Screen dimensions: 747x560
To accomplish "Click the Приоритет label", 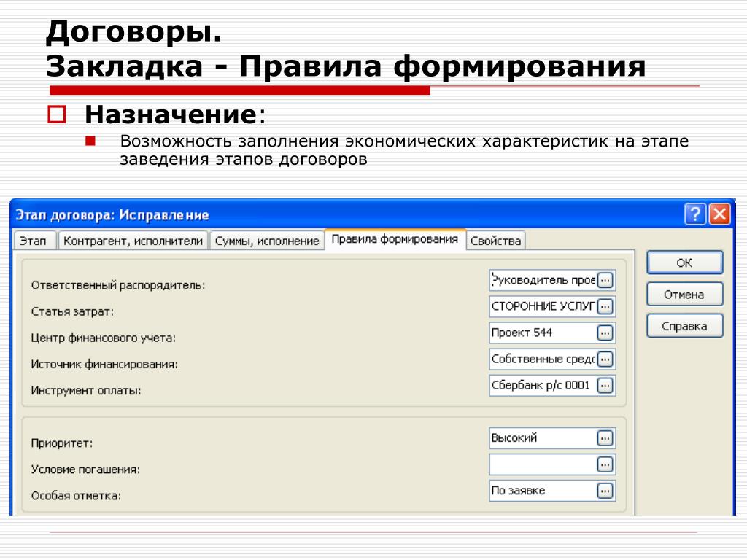I will tap(62, 443).
